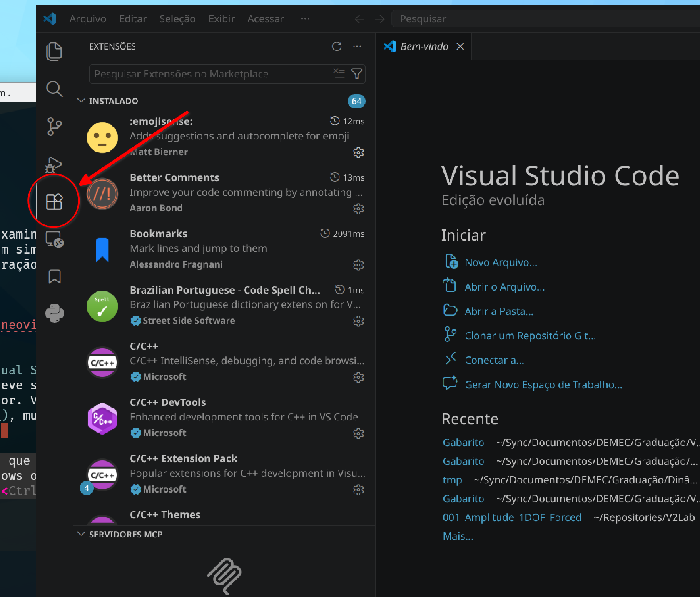
Task: Open the Acessar menu
Action: [266, 19]
